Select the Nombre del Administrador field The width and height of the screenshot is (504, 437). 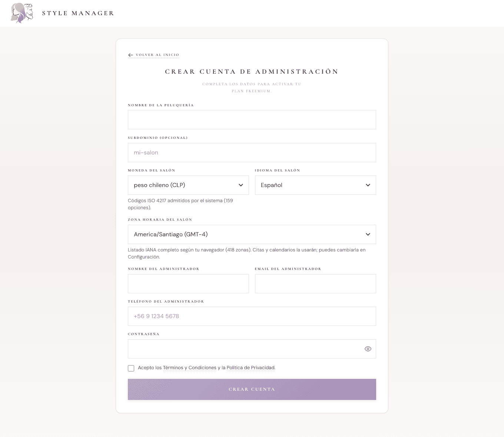coord(188,284)
